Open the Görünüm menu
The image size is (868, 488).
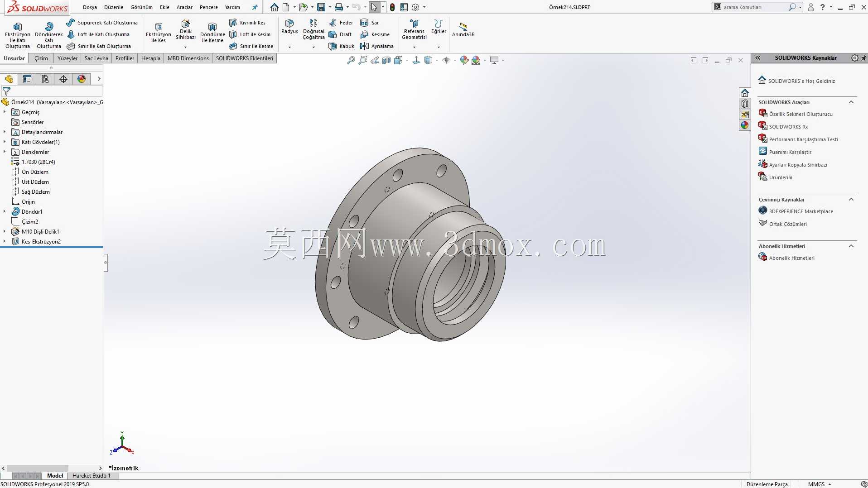141,7
